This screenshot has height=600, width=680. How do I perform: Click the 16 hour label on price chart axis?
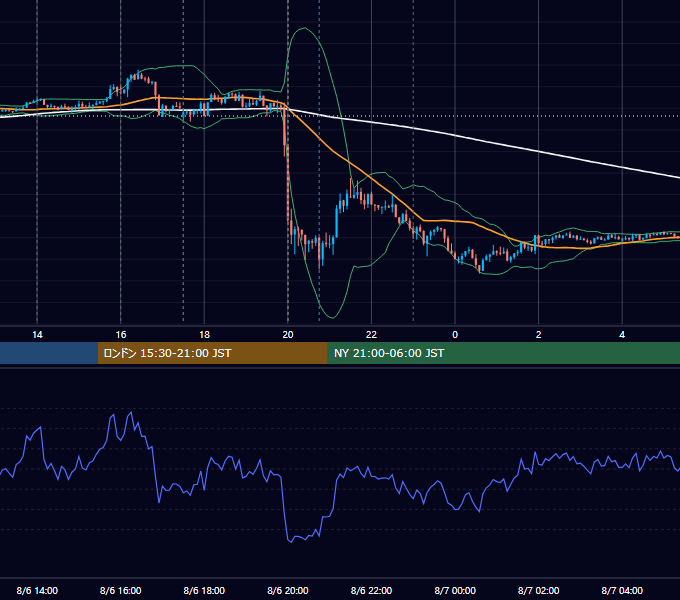coord(121,335)
